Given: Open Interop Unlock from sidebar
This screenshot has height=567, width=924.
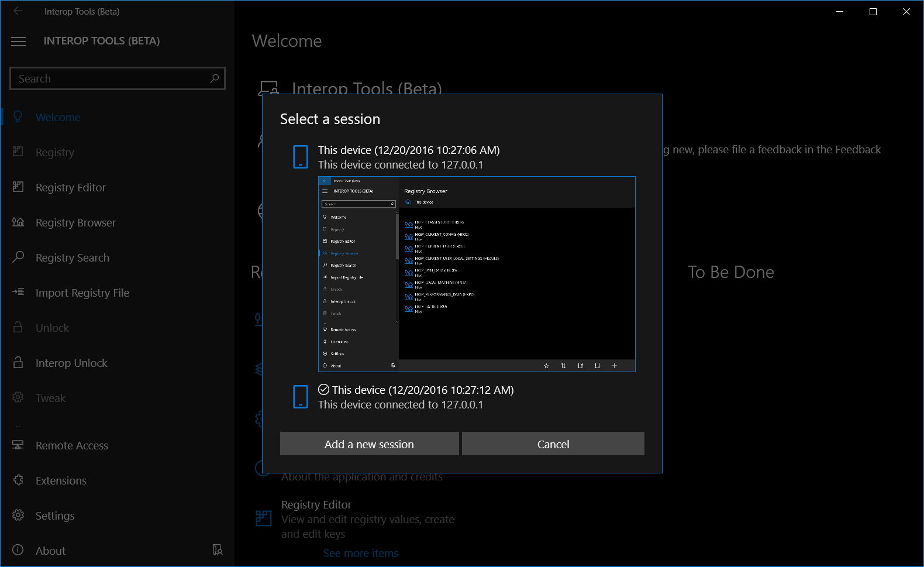Looking at the screenshot, I should [x=117, y=363].
